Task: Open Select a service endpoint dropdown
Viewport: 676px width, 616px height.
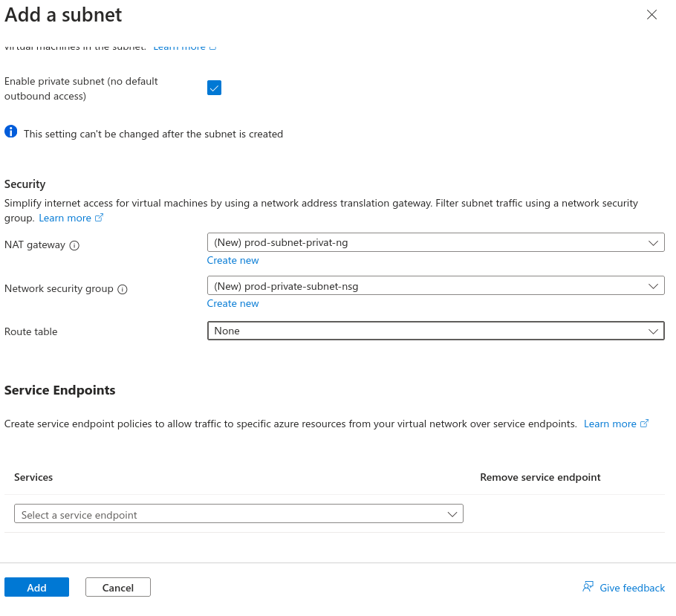Action: point(238,514)
